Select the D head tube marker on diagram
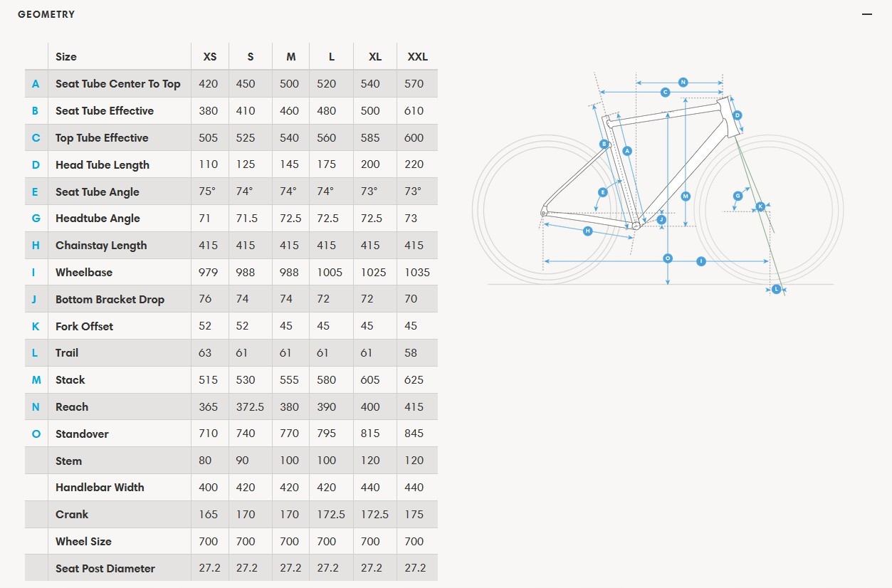The image size is (892, 588). [x=738, y=115]
